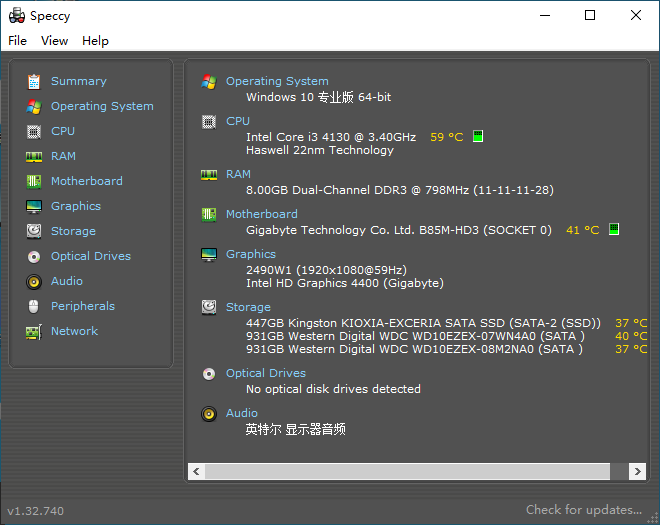Go to the CPU sidebar section
660x525 pixels.
point(63,131)
